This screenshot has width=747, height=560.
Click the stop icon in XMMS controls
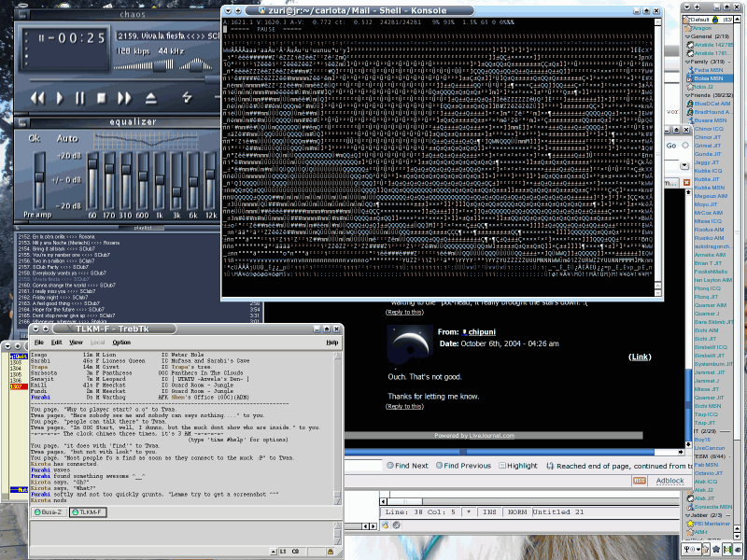pyautogui.click(x=102, y=97)
